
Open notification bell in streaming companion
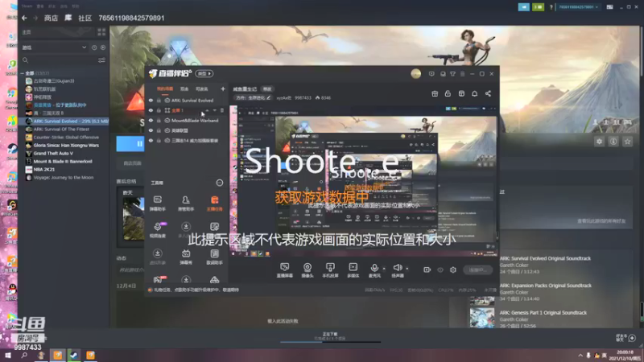474,93
